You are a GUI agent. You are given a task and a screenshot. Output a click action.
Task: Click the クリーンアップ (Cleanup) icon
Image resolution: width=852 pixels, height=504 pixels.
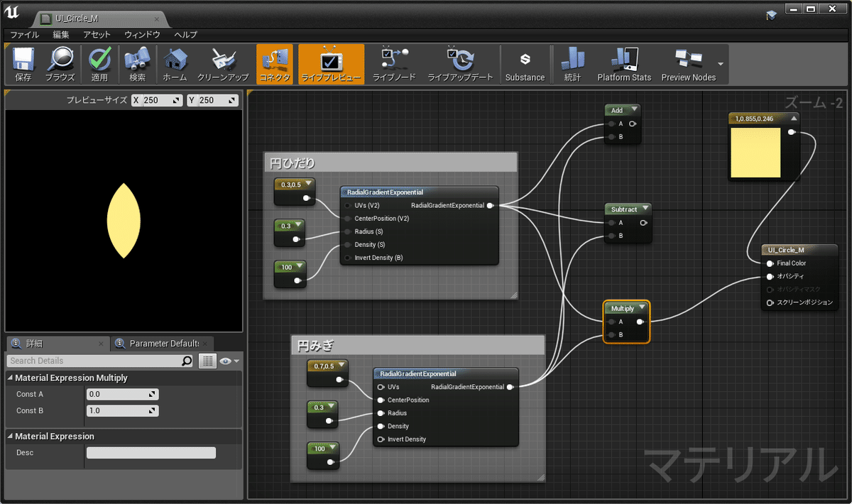223,64
